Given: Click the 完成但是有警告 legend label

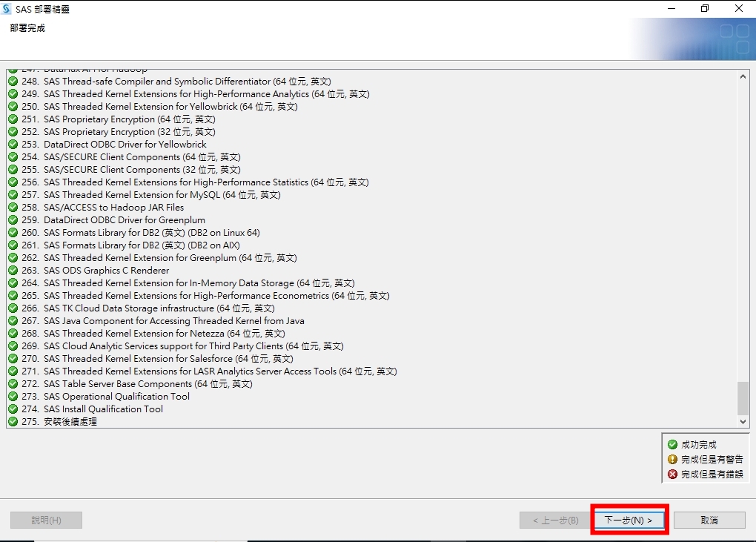Looking at the screenshot, I should (712, 460).
